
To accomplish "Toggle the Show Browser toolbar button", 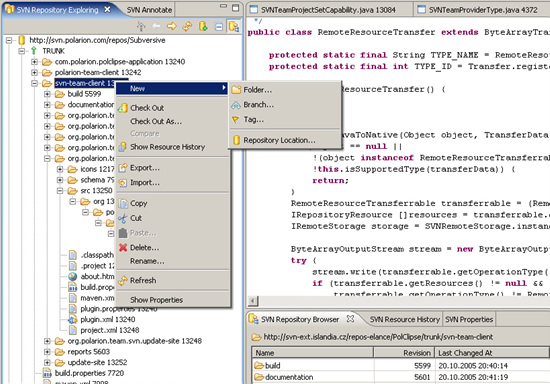I will pyautogui.click(x=234, y=26).
